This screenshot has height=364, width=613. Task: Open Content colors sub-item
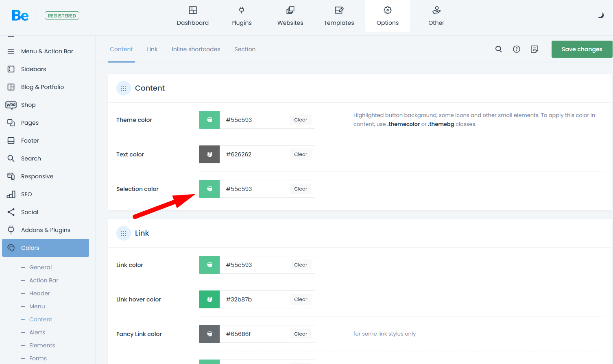click(x=41, y=319)
